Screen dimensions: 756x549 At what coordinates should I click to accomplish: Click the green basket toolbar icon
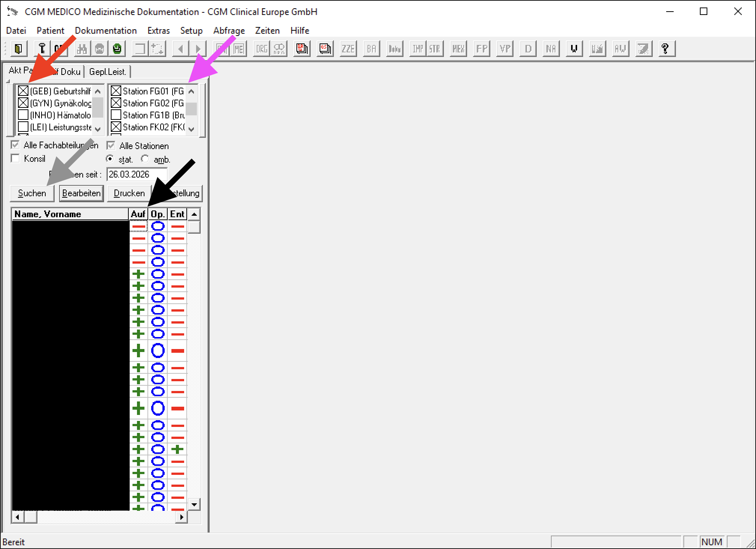click(x=117, y=49)
